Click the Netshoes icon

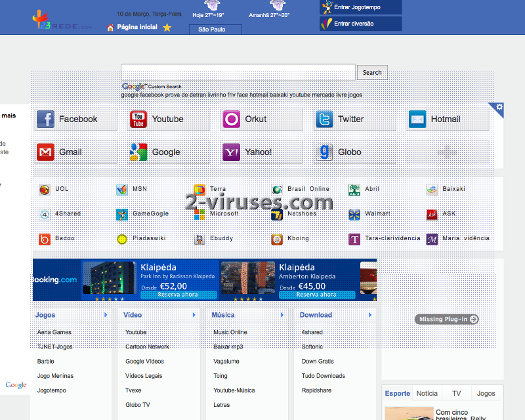click(x=277, y=215)
